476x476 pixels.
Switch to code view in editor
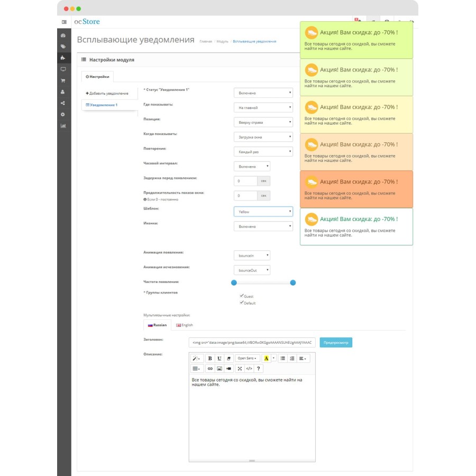click(249, 369)
